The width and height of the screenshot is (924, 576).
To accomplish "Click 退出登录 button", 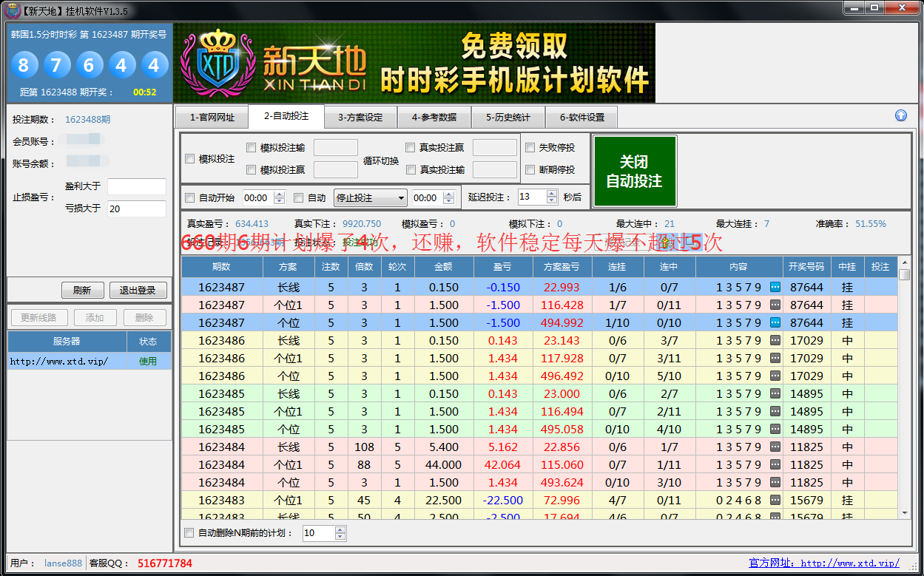I will tap(138, 290).
